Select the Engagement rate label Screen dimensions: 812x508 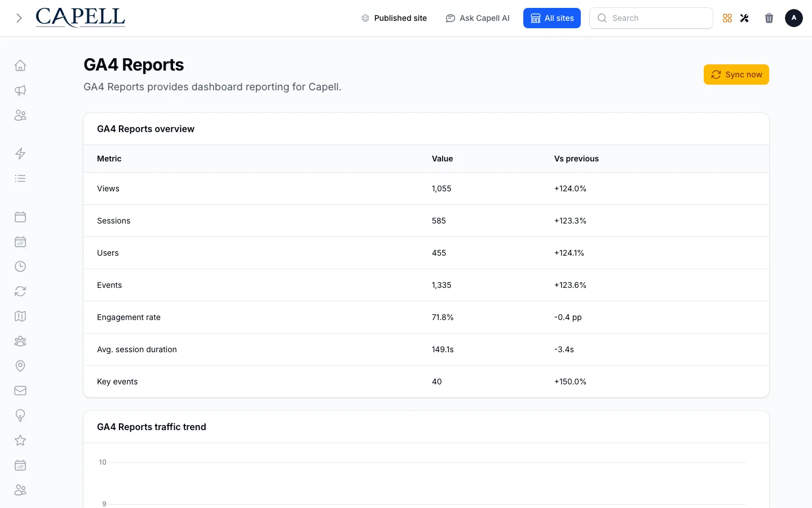[129, 317]
